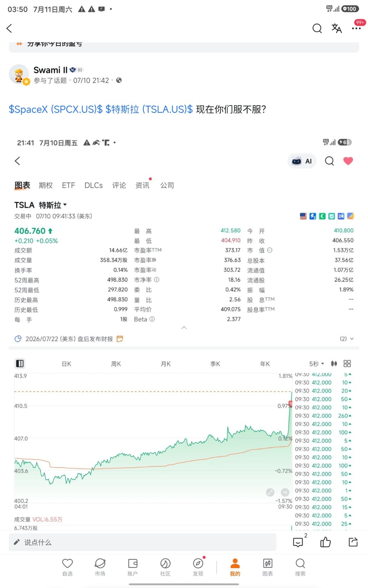
Task: Tap the search icon beside AI button
Action: (329, 161)
